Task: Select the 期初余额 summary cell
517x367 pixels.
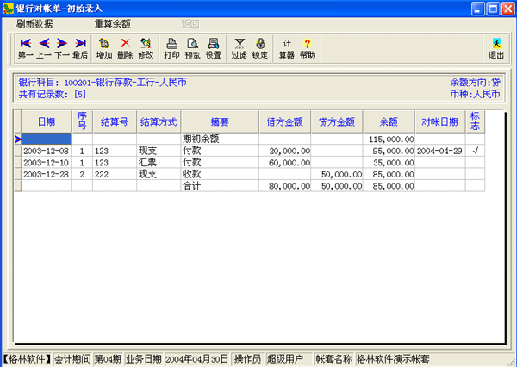Action: (220, 139)
